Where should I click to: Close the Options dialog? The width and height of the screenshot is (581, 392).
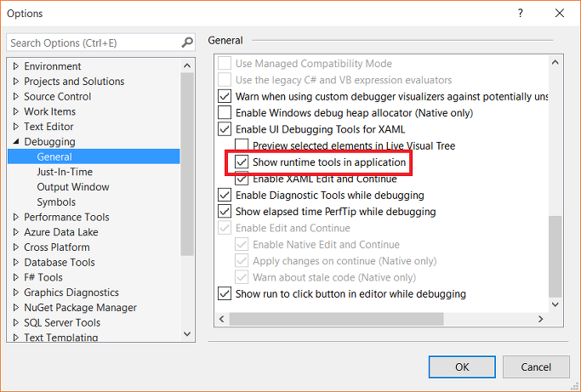point(560,14)
